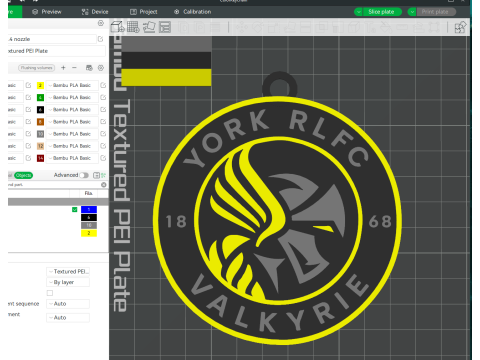
Task: Edit preset right of filament 6 dropdown
Action: 103,109
